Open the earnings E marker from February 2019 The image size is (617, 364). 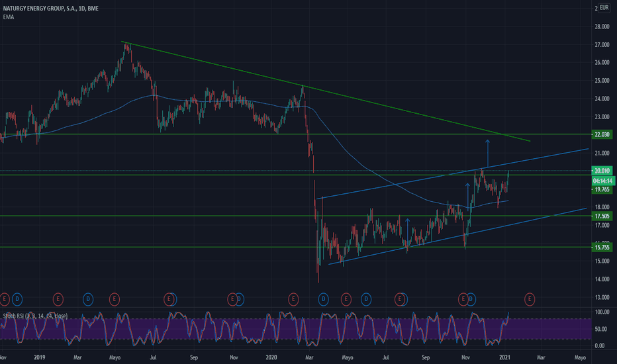pyautogui.click(x=58, y=299)
